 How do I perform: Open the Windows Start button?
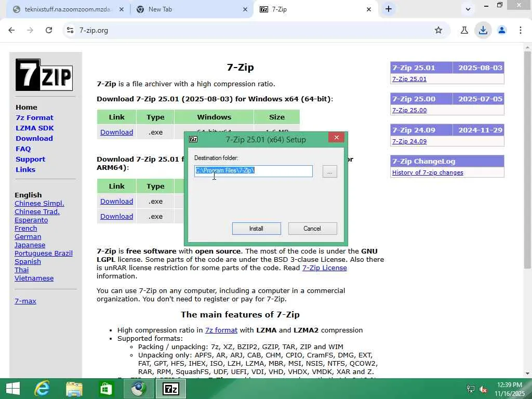pyautogui.click(x=13, y=389)
